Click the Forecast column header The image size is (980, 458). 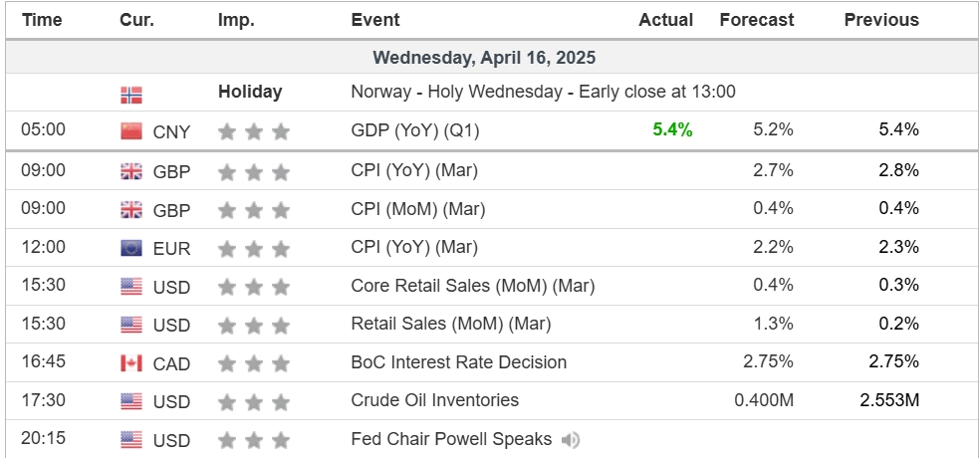757,20
